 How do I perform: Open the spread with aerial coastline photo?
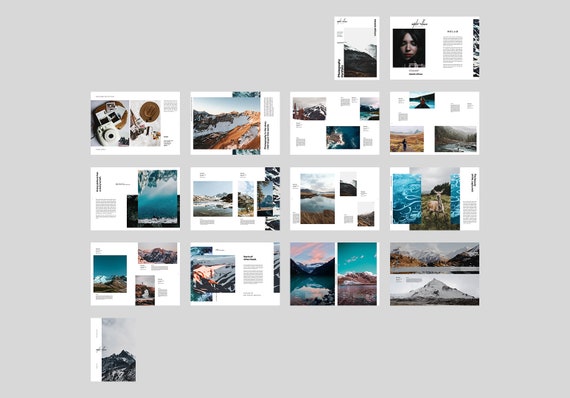pos(334,123)
